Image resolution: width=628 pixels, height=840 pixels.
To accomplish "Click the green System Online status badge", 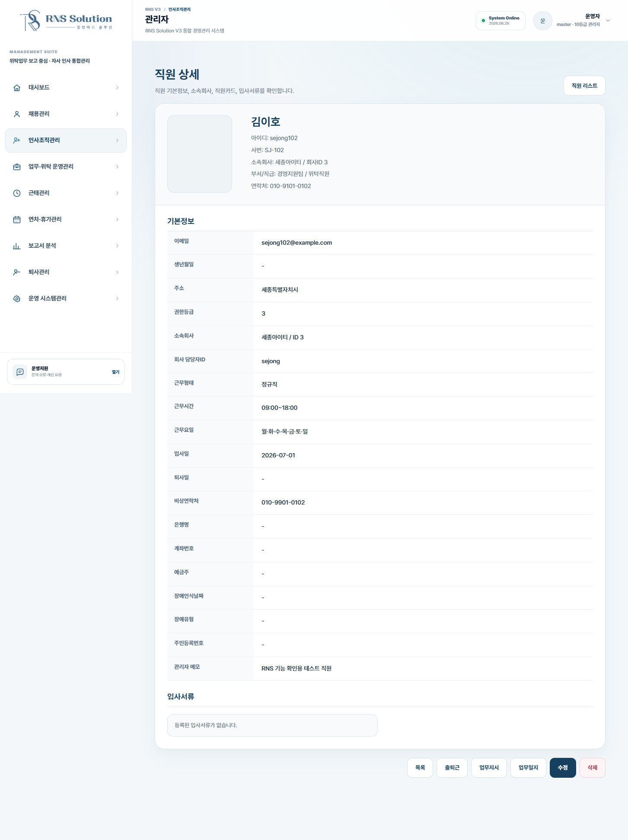I will (x=500, y=21).
